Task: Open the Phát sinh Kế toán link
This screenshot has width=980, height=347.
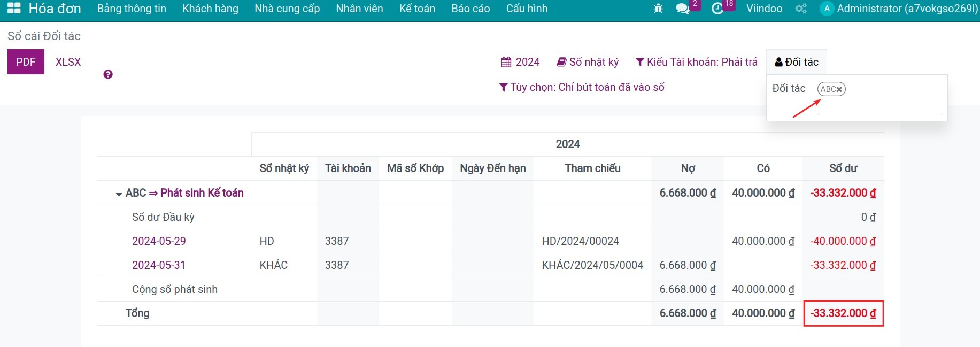Action: tap(202, 193)
